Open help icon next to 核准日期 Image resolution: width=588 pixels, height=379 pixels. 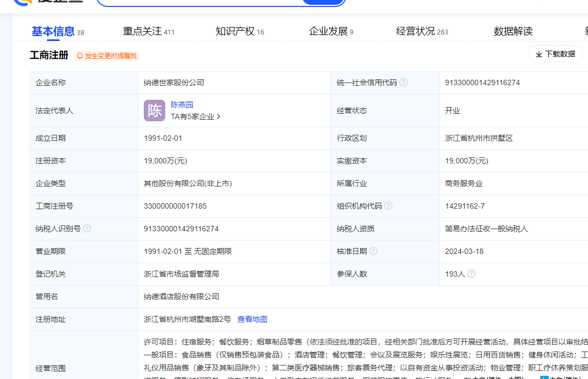[x=373, y=251]
